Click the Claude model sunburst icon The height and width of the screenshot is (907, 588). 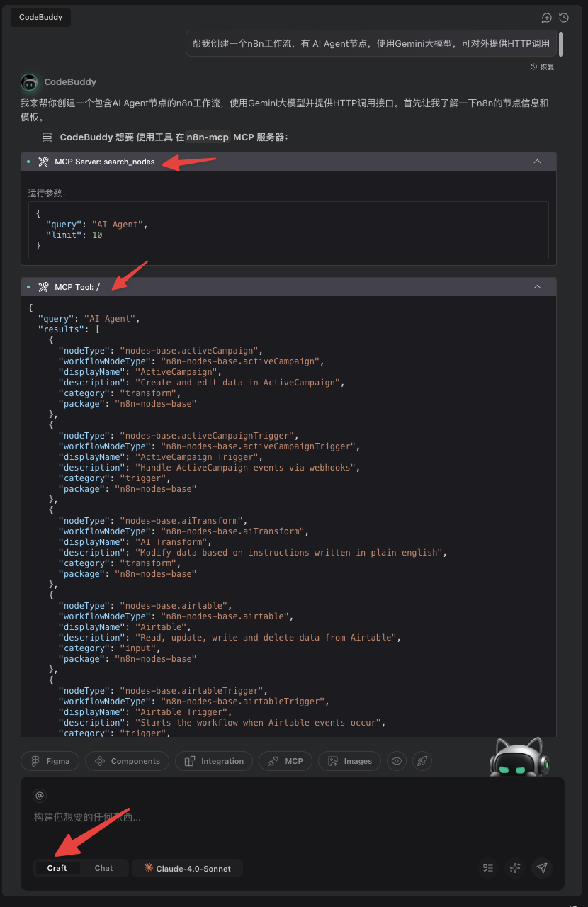pyautogui.click(x=149, y=867)
